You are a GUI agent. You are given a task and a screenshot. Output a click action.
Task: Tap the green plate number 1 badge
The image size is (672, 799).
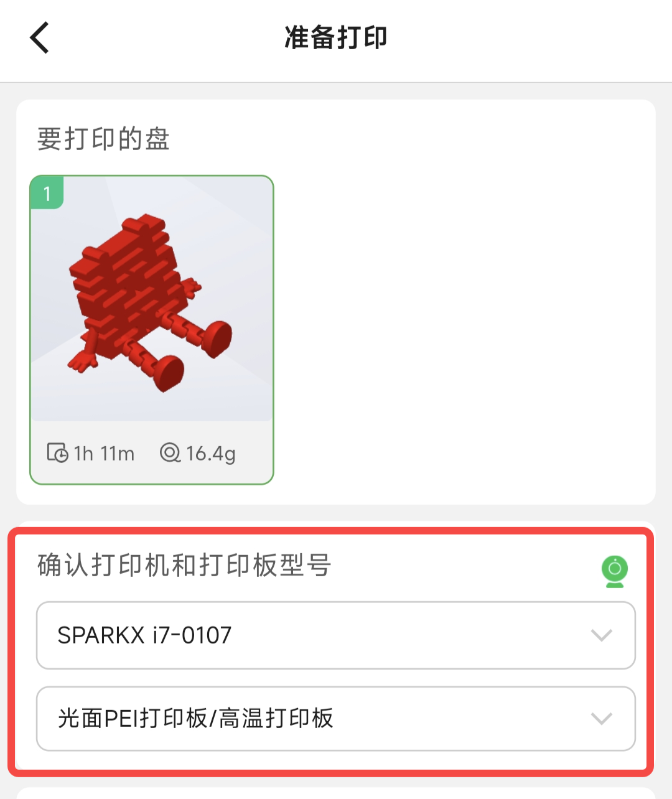tap(47, 193)
